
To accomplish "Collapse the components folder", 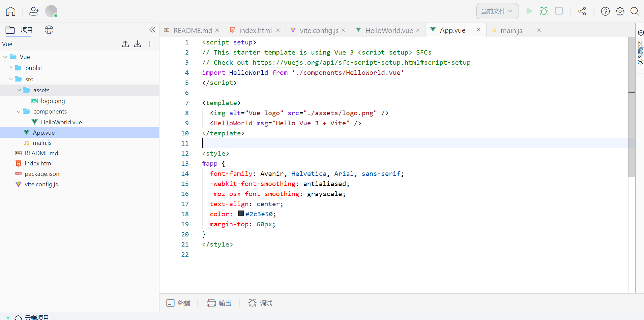I will 19,111.
